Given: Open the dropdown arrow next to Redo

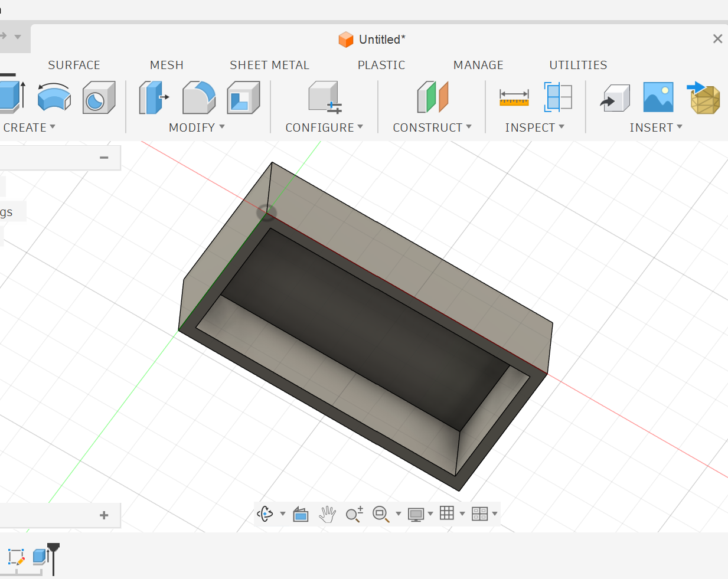Looking at the screenshot, I should pyautogui.click(x=18, y=37).
